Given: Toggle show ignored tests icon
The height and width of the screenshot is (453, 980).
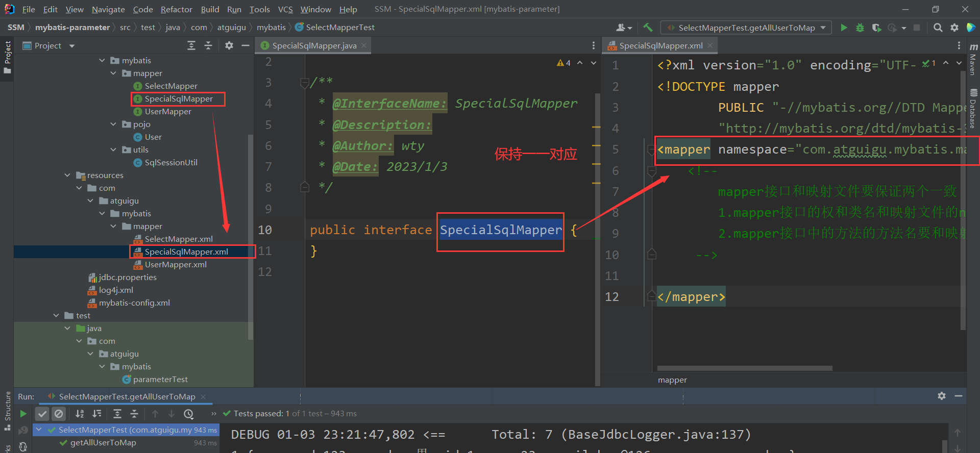Looking at the screenshot, I should point(59,414).
